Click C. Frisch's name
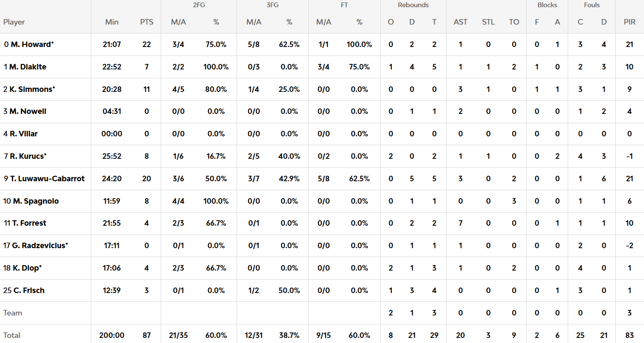The height and width of the screenshot is (343, 644). (29, 290)
